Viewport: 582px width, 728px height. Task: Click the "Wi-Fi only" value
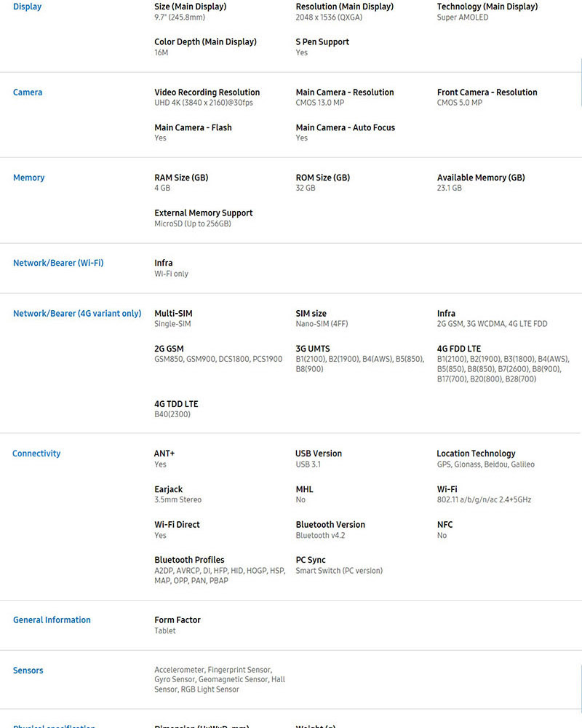pos(171,274)
